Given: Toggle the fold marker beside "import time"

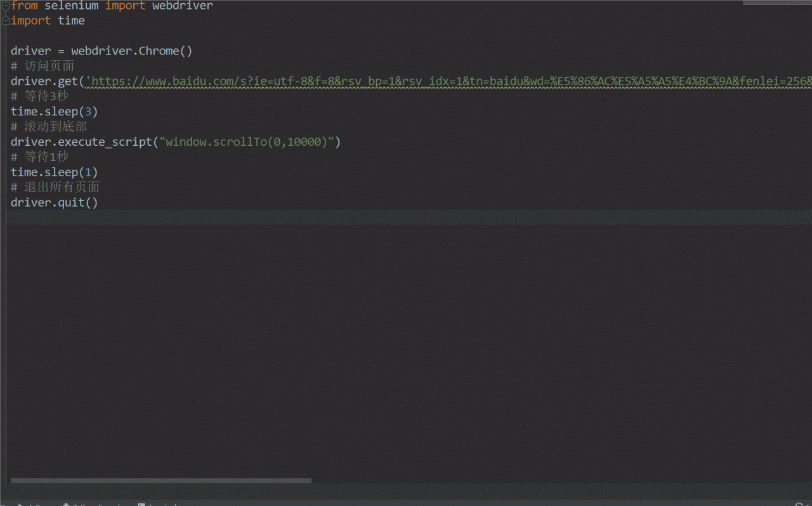Looking at the screenshot, I should (x=6, y=21).
